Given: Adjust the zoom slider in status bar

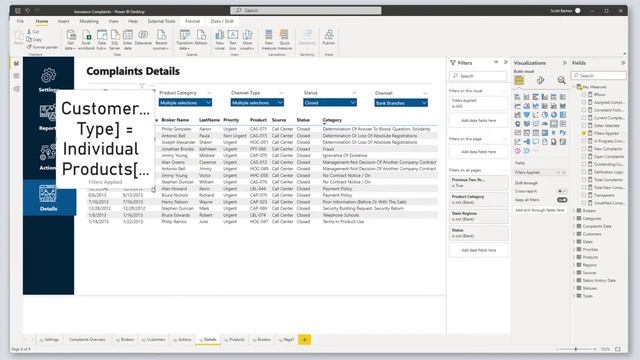Looking at the screenshot, I should click(x=576, y=349).
